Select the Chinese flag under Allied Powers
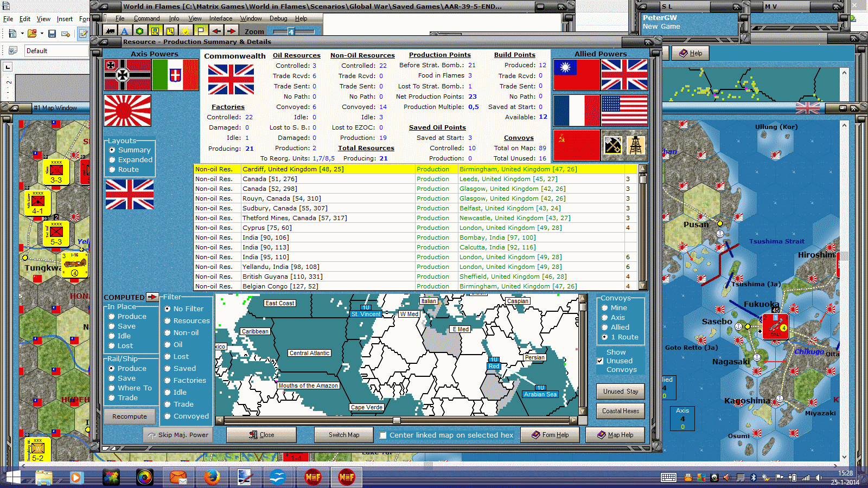The image size is (868, 488). (x=577, y=75)
